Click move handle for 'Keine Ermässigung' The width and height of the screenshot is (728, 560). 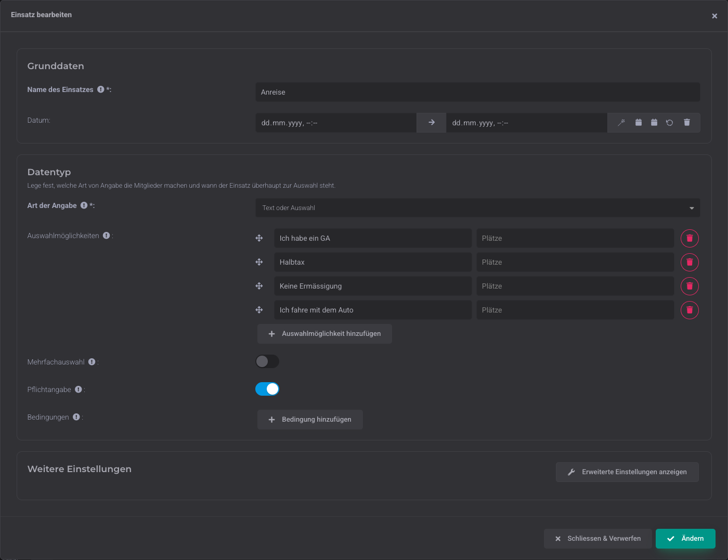(259, 286)
